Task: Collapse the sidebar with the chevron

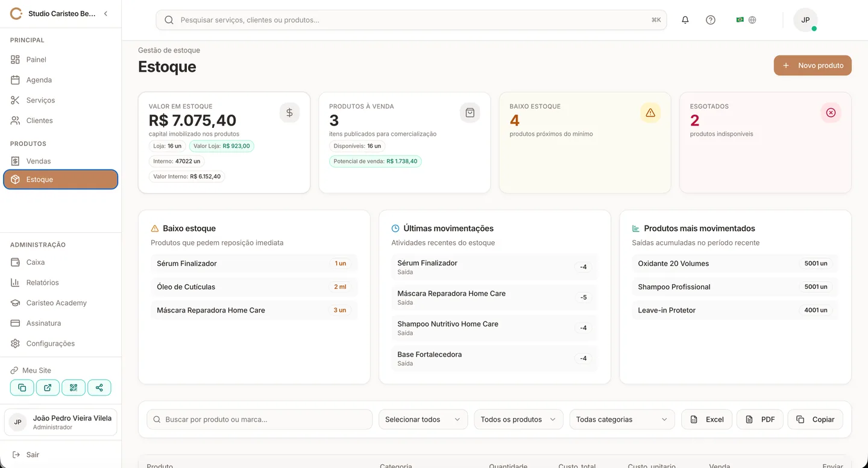Action: click(x=105, y=13)
